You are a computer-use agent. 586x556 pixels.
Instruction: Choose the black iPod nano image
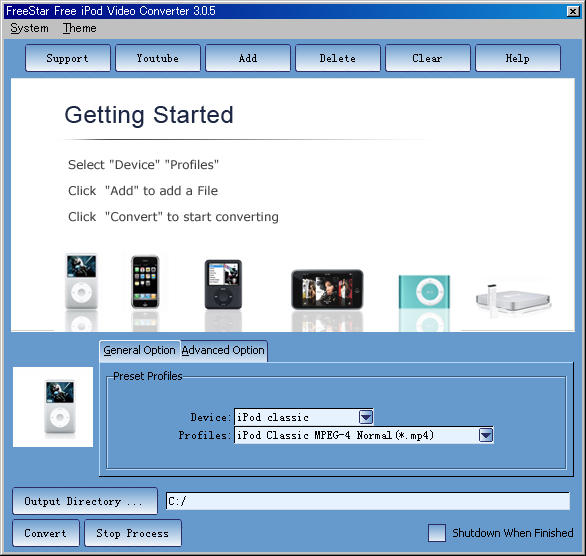coord(223,284)
